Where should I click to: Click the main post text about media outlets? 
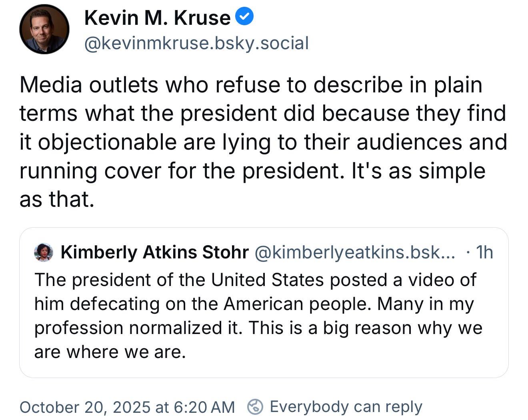(263, 142)
